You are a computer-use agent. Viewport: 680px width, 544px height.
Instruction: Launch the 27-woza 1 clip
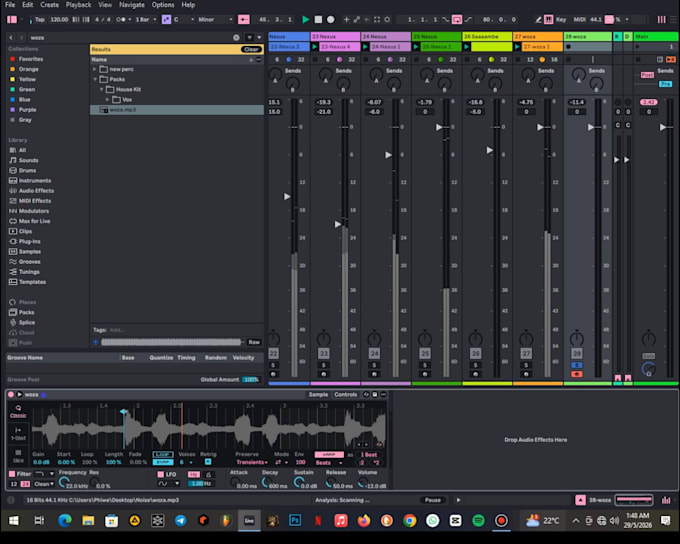517,46
